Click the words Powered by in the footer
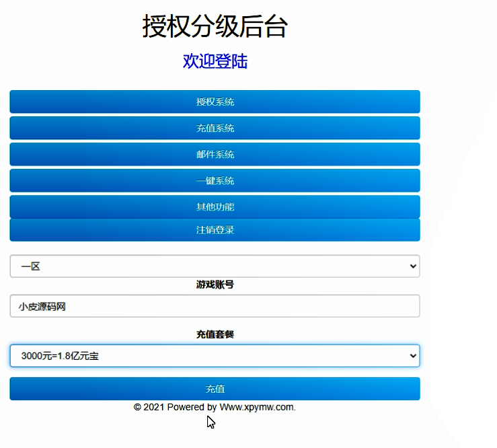This screenshot has width=497, height=448. click(x=192, y=407)
